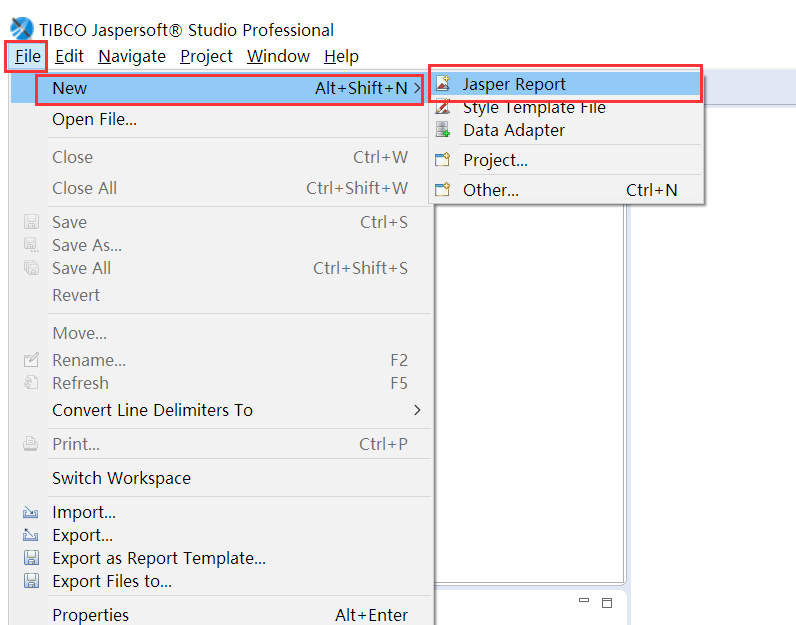The width and height of the screenshot is (796, 625).
Task: Maximize the bottom panel view
Action: (607, 603)
